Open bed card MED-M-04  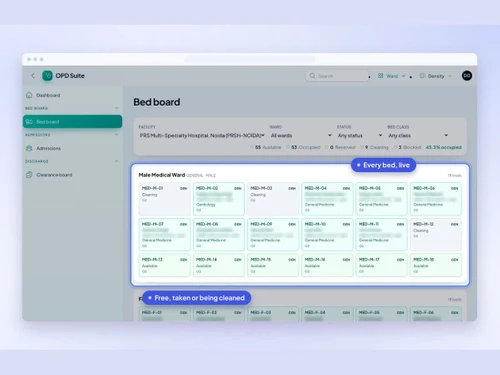click(x=327, y=199)
